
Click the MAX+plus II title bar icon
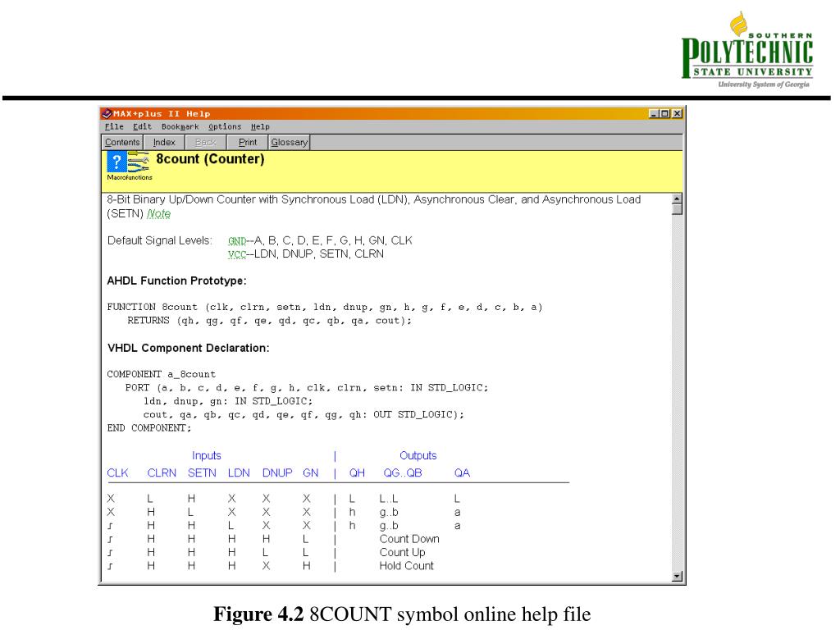[107, 113]
